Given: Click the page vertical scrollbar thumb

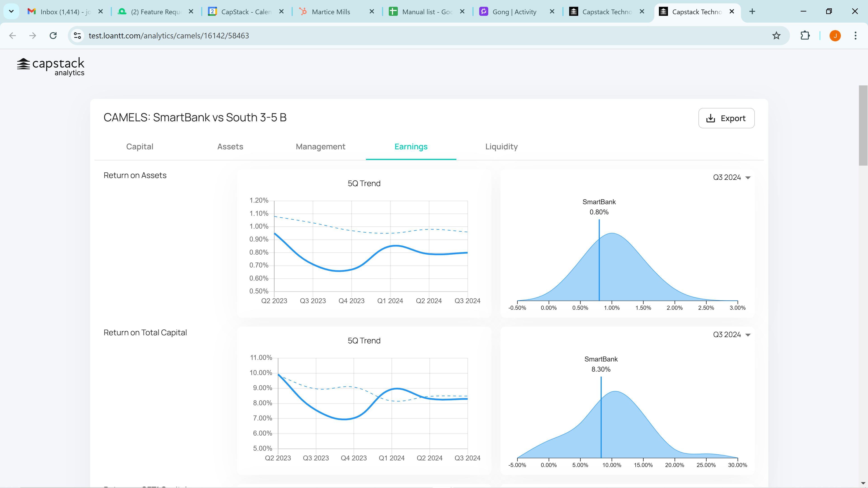Looking at the screenshot, I should point(863,125).
